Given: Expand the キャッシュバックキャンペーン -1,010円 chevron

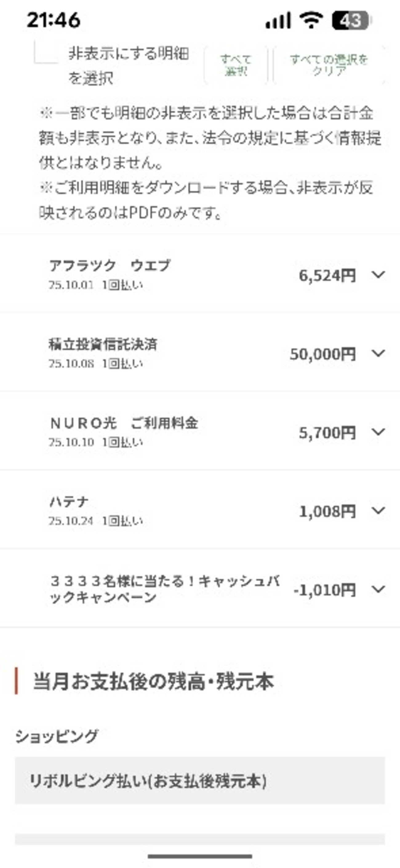Looking at the screenshot, I should [x=378, y=589].
